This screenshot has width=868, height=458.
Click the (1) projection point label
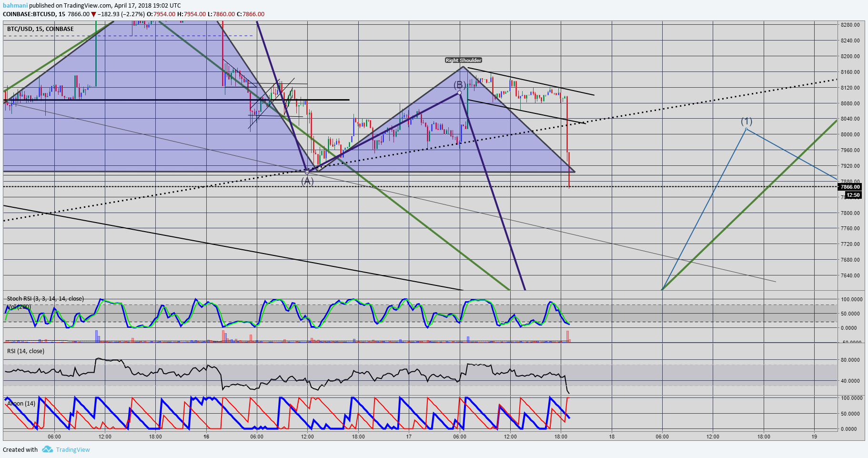tap(746, 121)
